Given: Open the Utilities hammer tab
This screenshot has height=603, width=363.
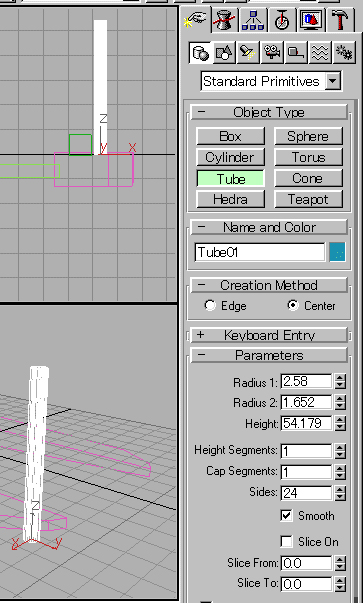Looking at the screenshot, I should click(340, 20).
